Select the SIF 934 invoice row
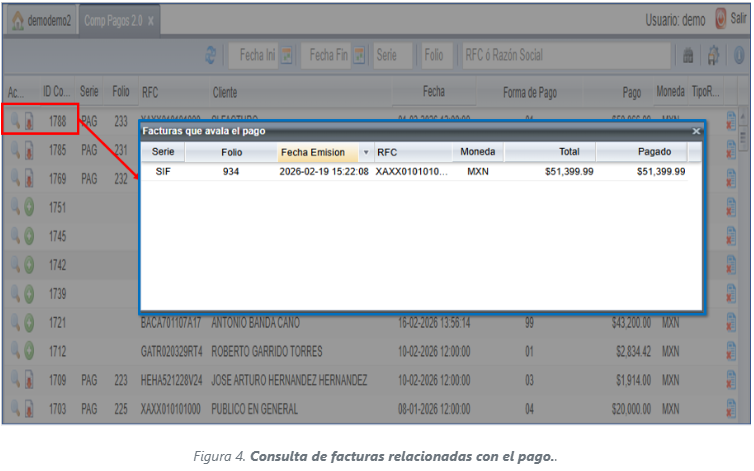The image size is (754, 471). click(420, 172)
